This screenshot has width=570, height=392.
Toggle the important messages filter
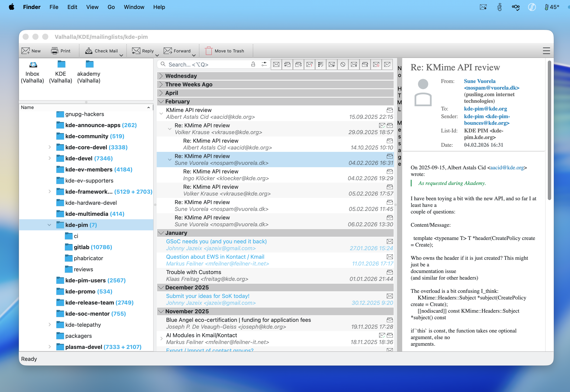click(310, 64)
